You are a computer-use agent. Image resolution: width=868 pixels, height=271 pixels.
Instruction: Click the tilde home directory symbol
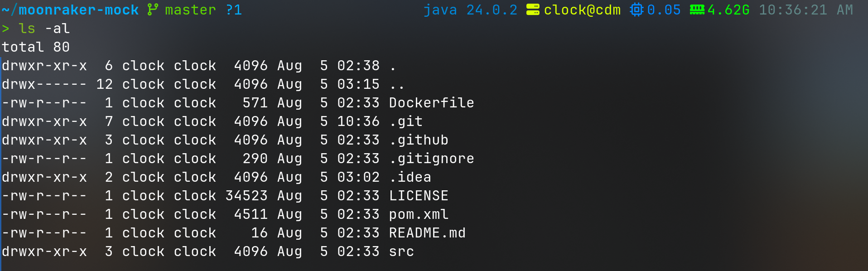5,10
